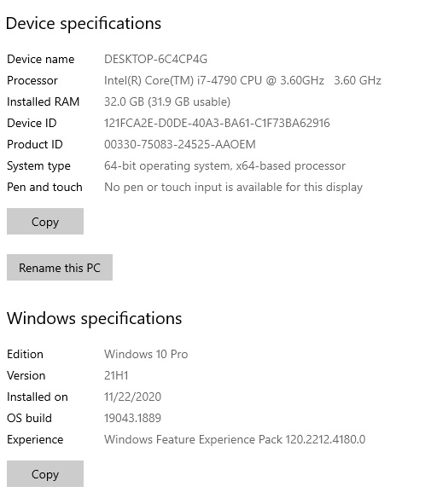Click the Windows specifications heading

point(94,319)
